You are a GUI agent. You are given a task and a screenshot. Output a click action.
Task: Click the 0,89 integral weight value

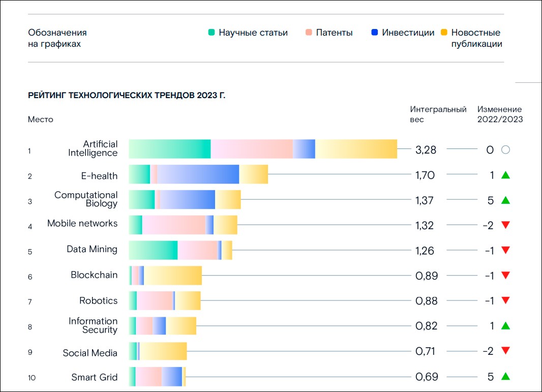(x=427, y=276)
